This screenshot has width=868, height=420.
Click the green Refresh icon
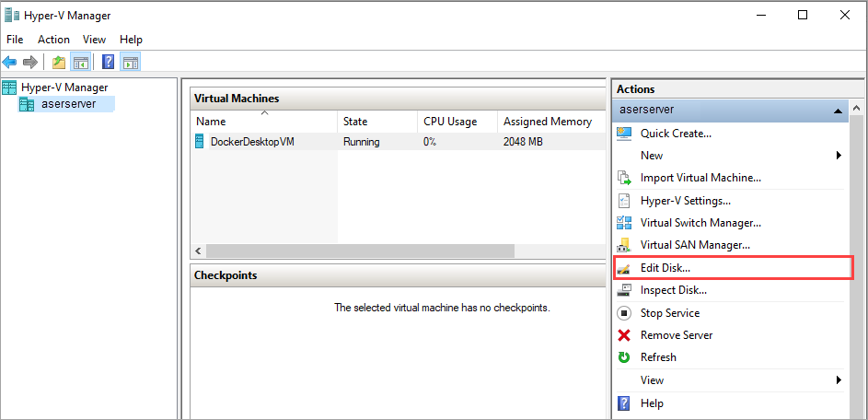624,357
